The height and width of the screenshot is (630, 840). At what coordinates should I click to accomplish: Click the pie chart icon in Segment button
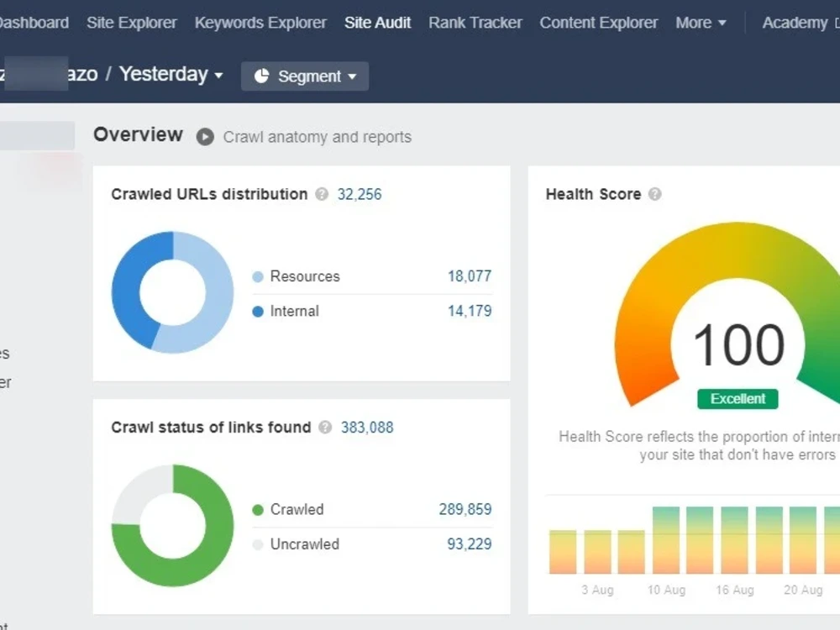point(261,76)
